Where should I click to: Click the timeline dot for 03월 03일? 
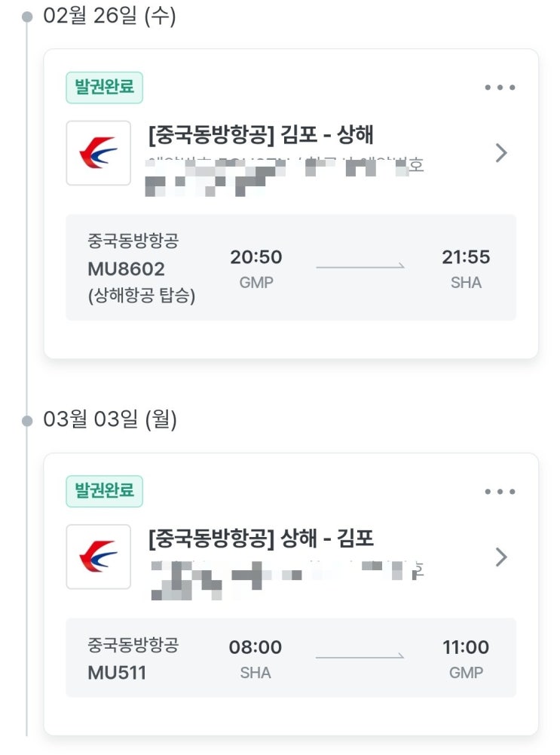click(28, 420)
